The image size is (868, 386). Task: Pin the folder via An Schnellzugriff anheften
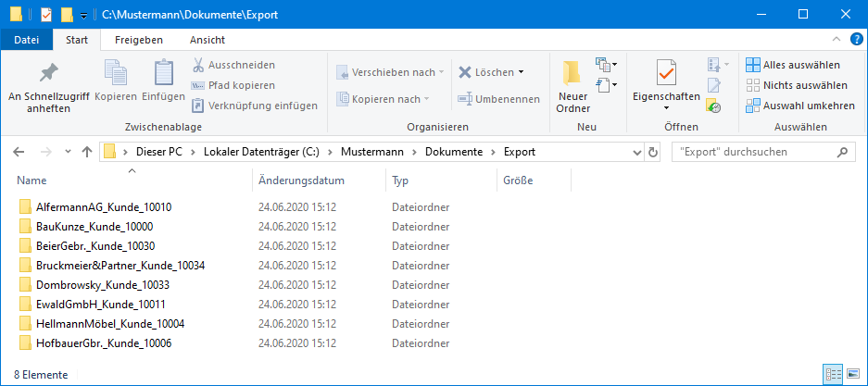[x=49, y=87]
